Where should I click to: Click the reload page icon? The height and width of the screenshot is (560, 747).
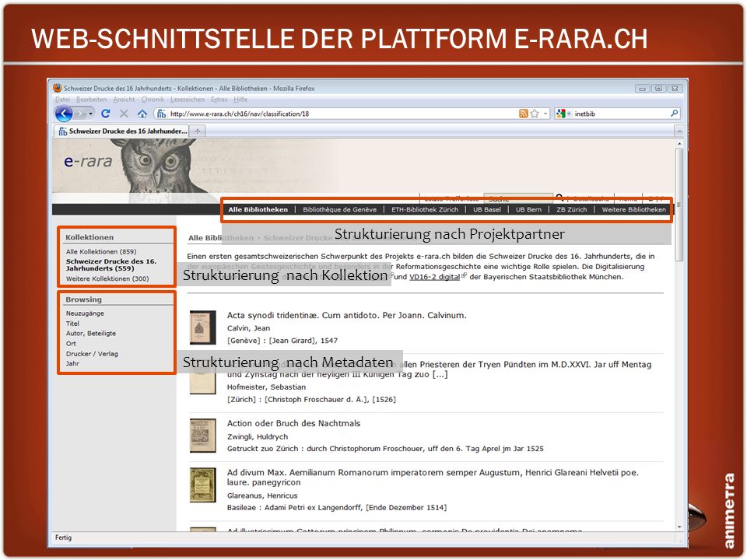106,114
